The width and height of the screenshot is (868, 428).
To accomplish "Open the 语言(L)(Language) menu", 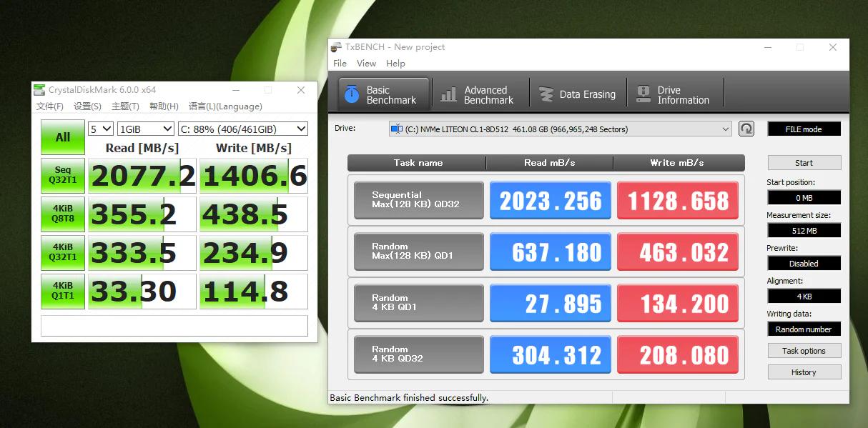I will (x=225, y=106).
